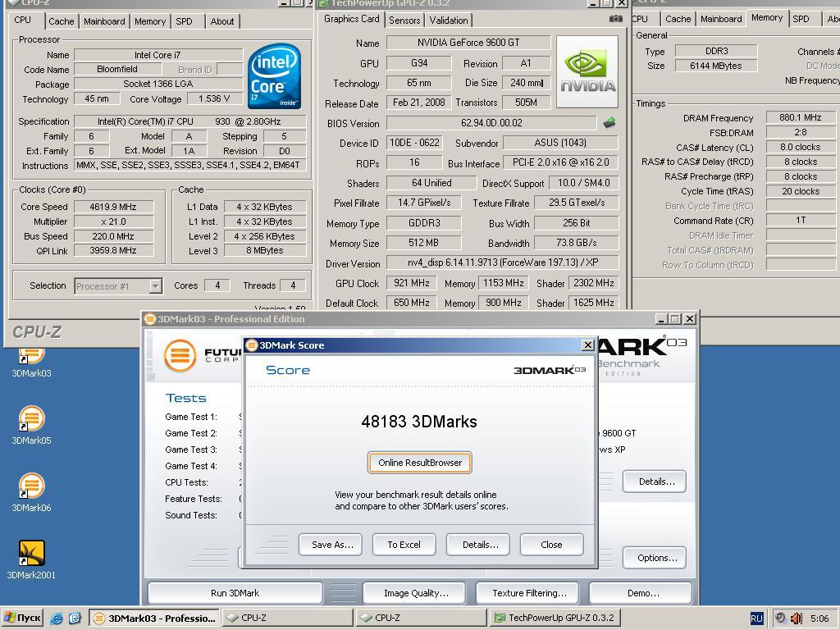Click the CAS# Latency 8.0 clocks value

(801, 147)
